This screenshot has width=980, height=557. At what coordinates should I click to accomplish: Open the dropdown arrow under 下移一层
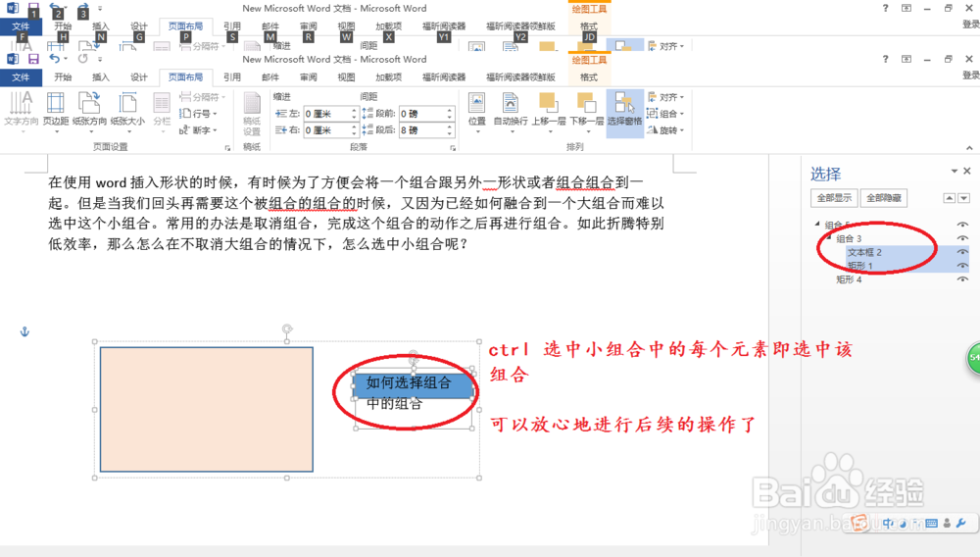pos(588,131)
